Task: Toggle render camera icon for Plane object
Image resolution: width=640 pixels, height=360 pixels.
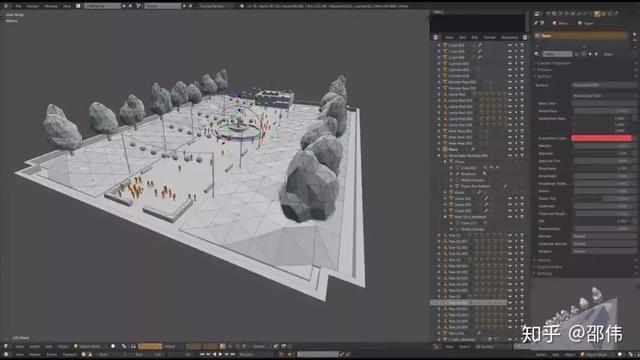Action: coord(522,149)
